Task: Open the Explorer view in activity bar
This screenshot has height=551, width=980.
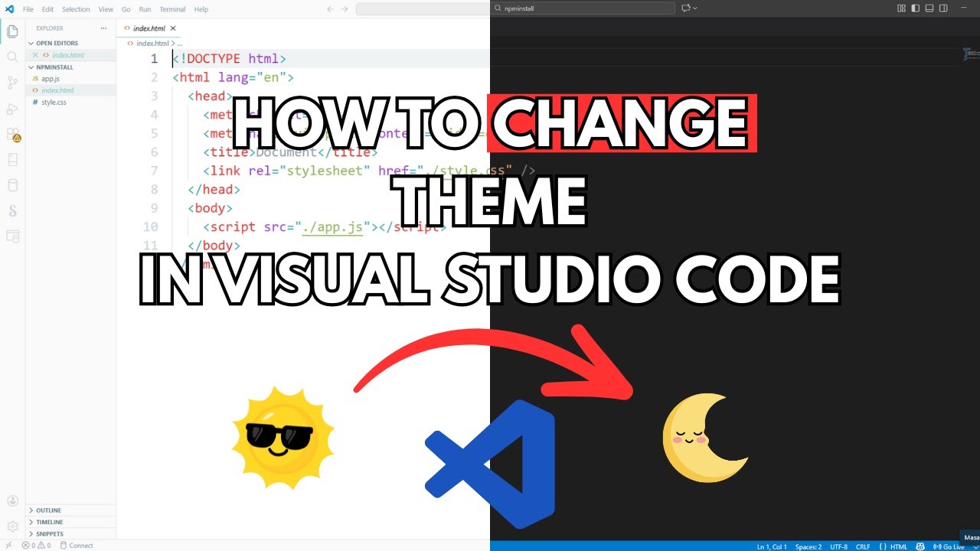Action: point(12,31)
